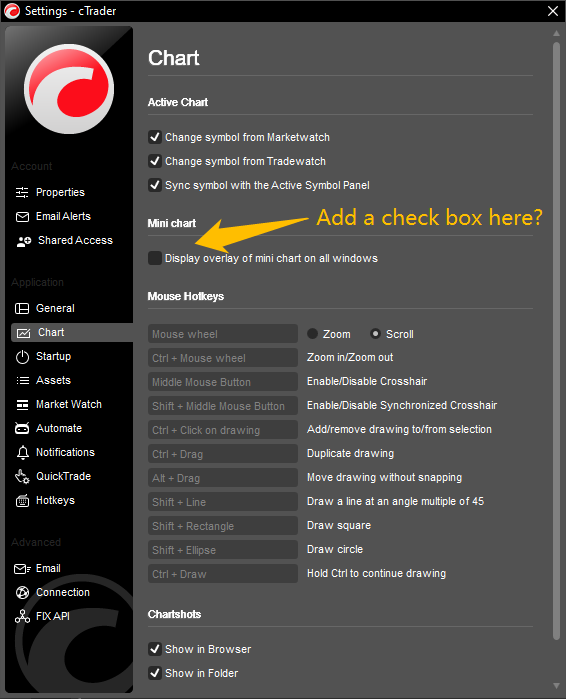Click 'Hold Ctrl to continue drawing' text
This screenshot has width=566, height=699.
[377, 573]
